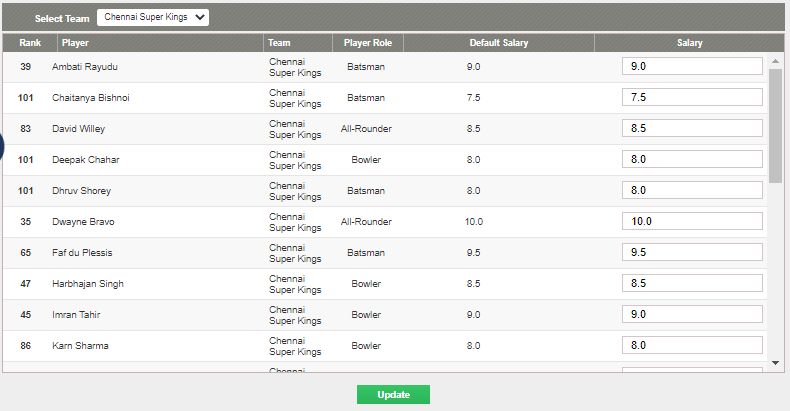
Task: Click Karn Sharma's salary field
Action: (692, 345)
